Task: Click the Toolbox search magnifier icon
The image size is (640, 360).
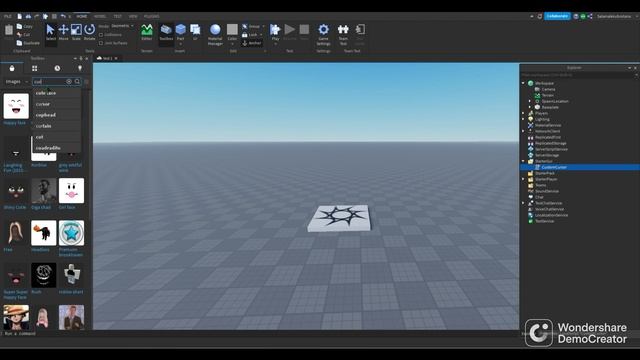Action: pos(77,81)
